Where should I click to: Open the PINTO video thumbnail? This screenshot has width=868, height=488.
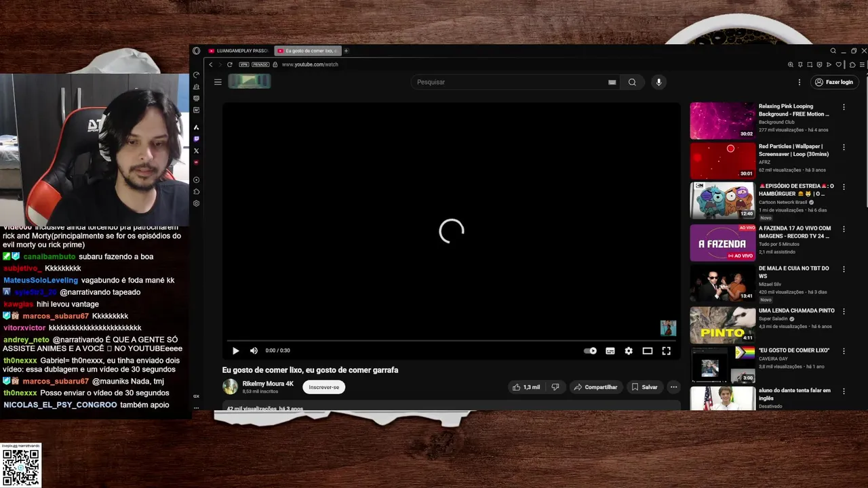(x=722, y=325)
